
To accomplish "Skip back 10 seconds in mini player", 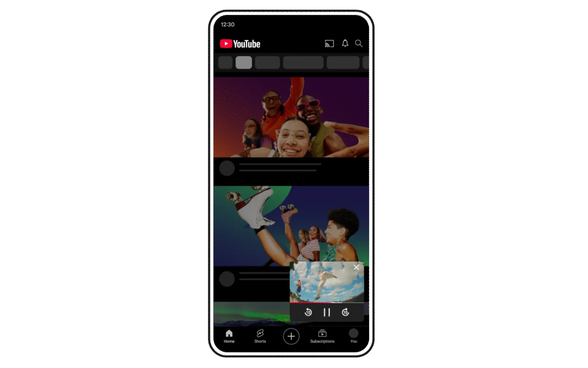I will 308,312.
